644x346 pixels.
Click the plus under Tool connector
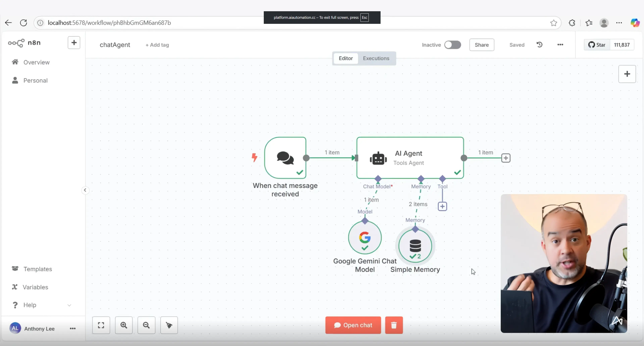pyautogui.click(x=442, y=206)
